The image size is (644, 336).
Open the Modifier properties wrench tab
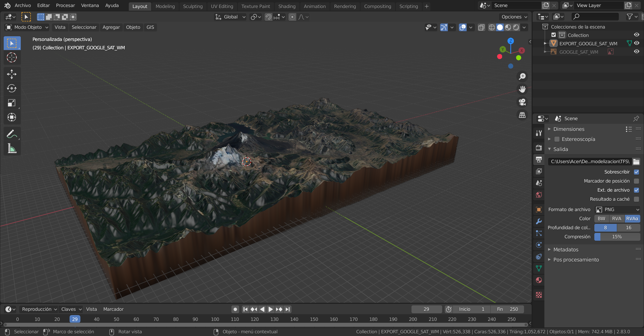coord(539,222)
